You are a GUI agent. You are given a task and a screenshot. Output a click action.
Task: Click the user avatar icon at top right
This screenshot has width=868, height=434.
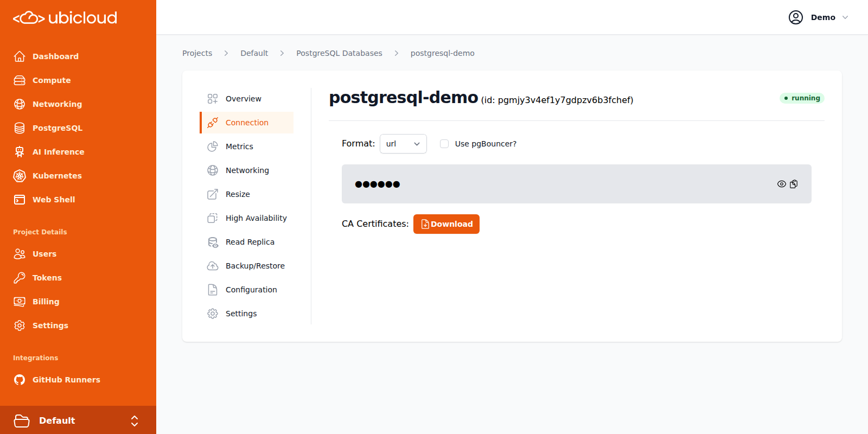click(796, 17)
